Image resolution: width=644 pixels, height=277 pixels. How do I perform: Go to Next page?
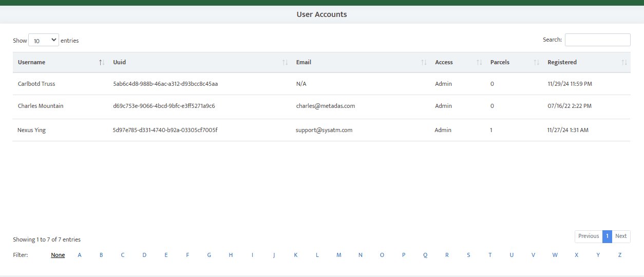coord(621,236)
